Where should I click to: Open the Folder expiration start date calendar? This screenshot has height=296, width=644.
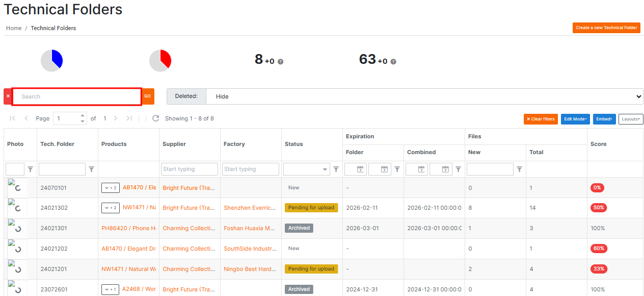tap(360, 169)
